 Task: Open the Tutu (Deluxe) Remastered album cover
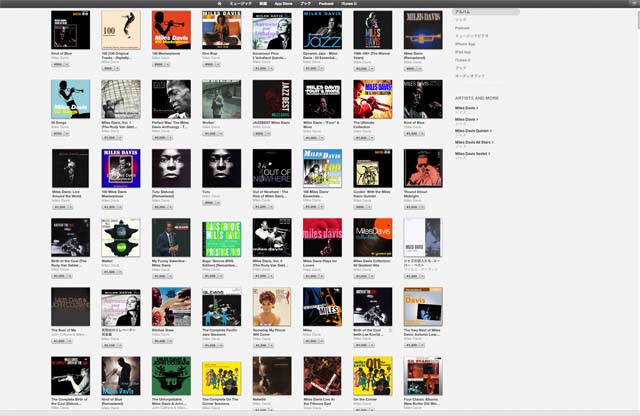[x=171, y=168]
